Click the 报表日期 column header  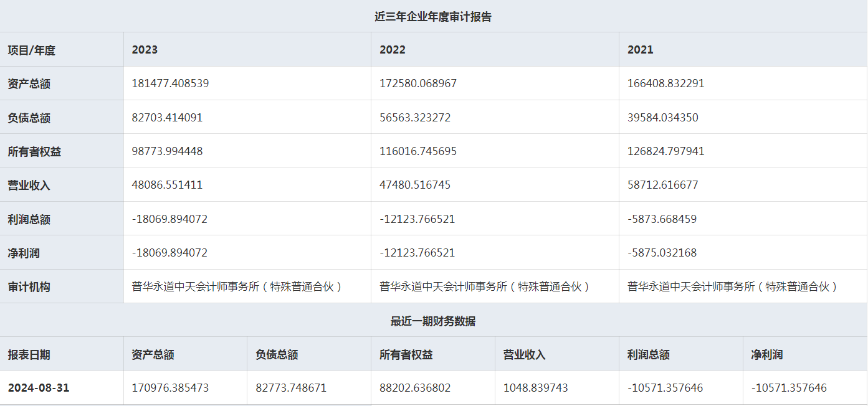pyautogui.click(x=29, y=355)
